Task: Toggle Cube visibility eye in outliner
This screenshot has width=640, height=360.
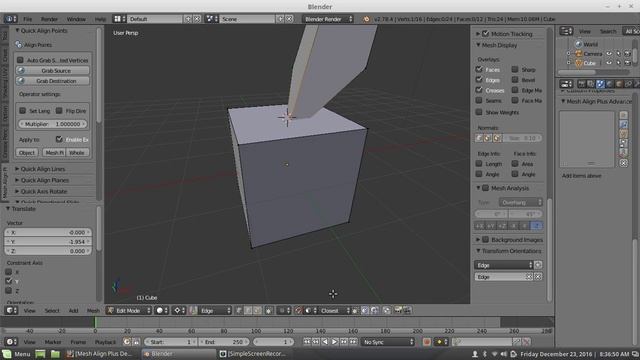Action: (609, 63)
